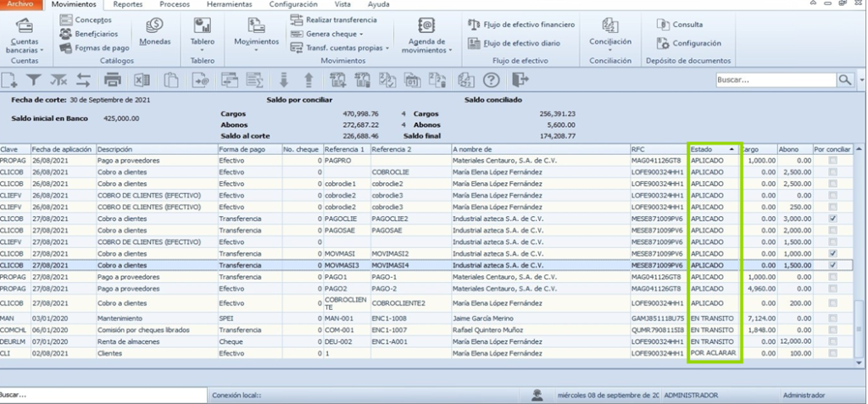Uncheck Por conciliar for the PAGOCLIE row
This screenshot has width=868, height=404.
[x=832, y=219]
